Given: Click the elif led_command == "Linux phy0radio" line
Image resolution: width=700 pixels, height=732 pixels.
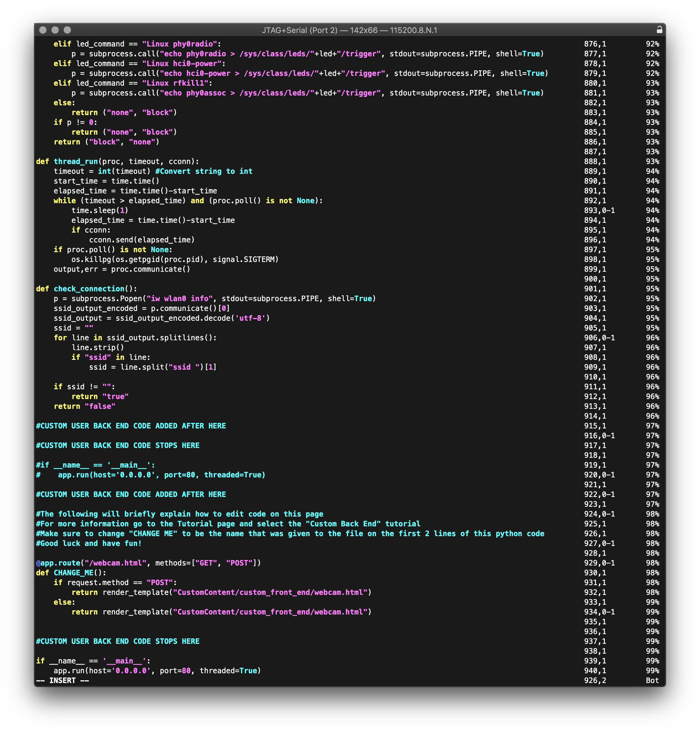Looking at the screenshot, I should (x=137, y=44).
